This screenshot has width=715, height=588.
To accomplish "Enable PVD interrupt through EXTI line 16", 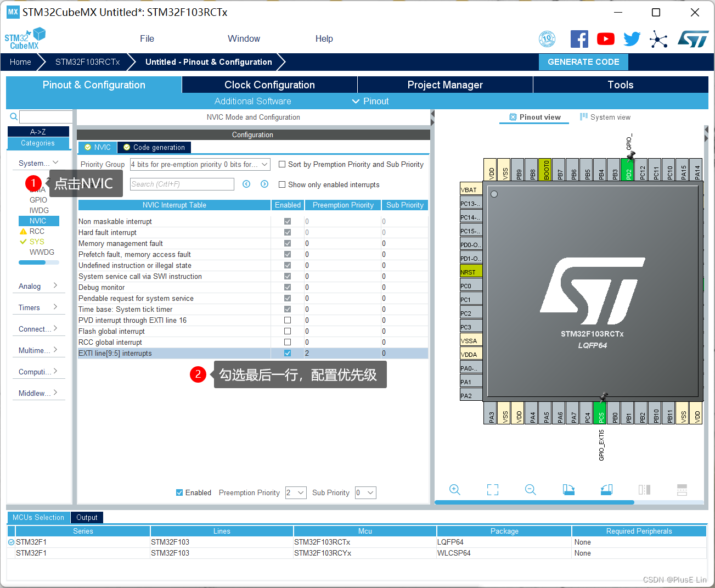I will 287,320.
